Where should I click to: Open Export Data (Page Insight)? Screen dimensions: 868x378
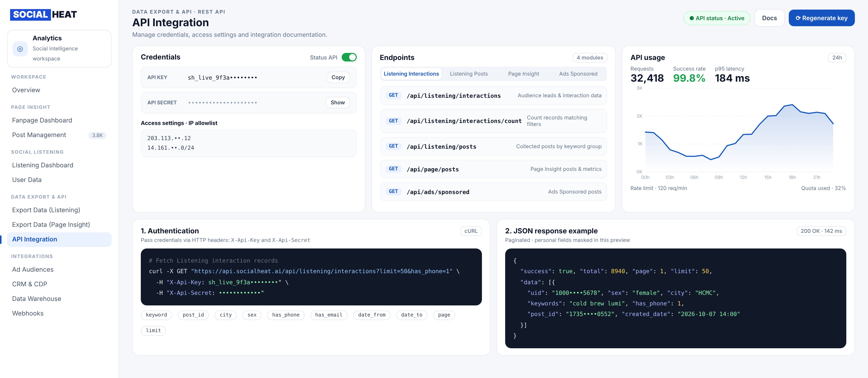59,225
